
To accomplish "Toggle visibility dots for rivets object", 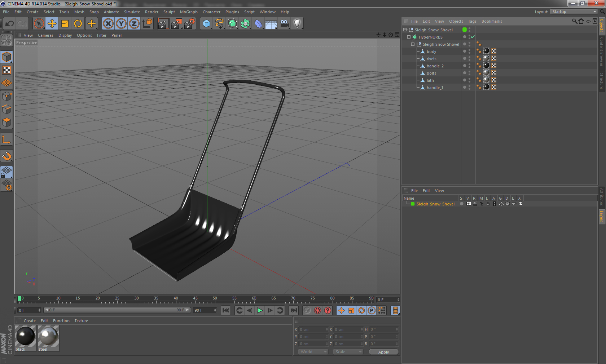I will coord(469,59).
